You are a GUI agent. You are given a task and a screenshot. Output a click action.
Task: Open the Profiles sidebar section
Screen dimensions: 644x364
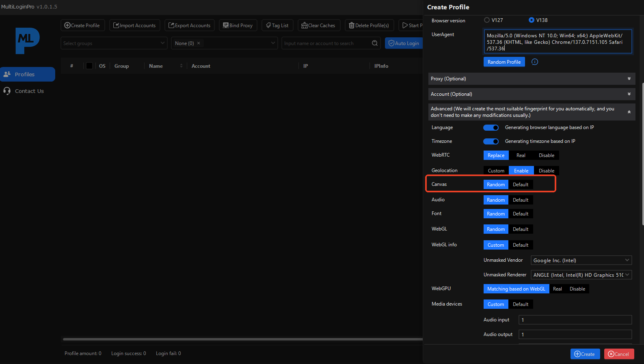pyautogui.click(x=27, y=74)
